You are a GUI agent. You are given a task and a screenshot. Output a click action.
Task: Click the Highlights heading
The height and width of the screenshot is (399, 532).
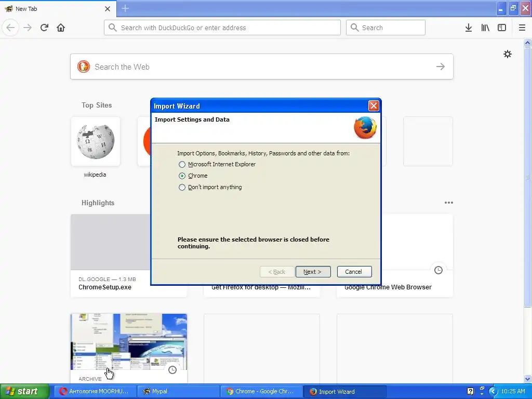point(98,203)
